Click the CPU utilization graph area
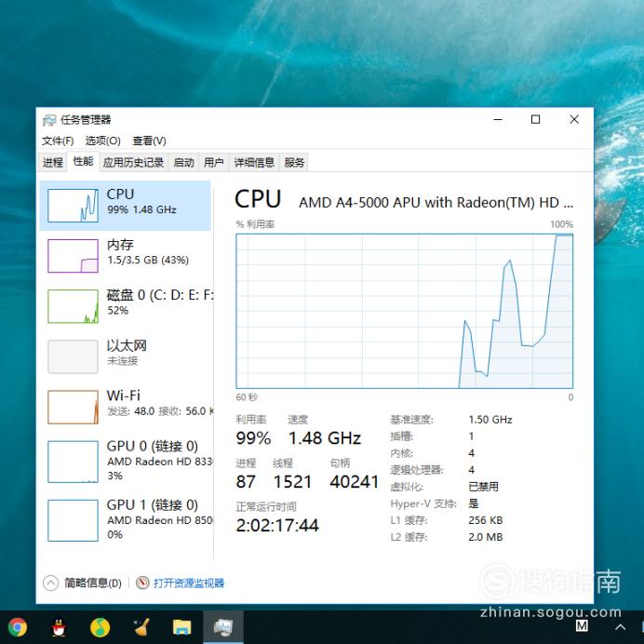The image size is (644, 644). coord(405,311)
